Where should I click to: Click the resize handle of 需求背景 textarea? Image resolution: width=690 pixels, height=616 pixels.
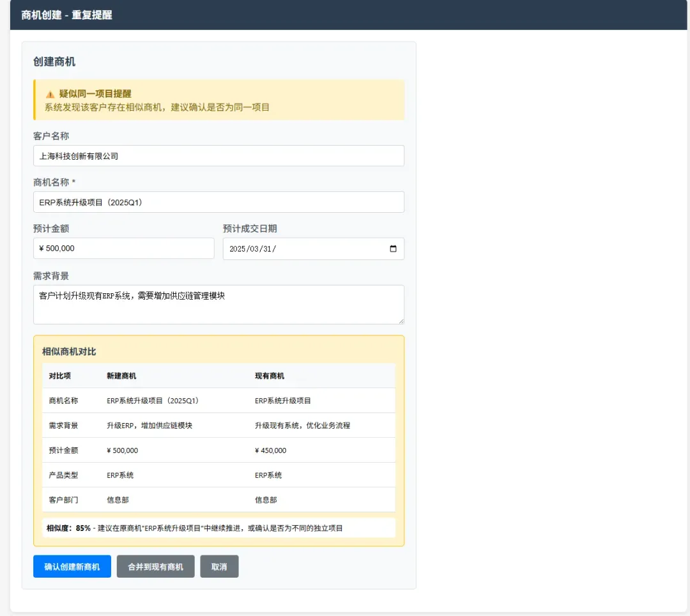point(401,321)
